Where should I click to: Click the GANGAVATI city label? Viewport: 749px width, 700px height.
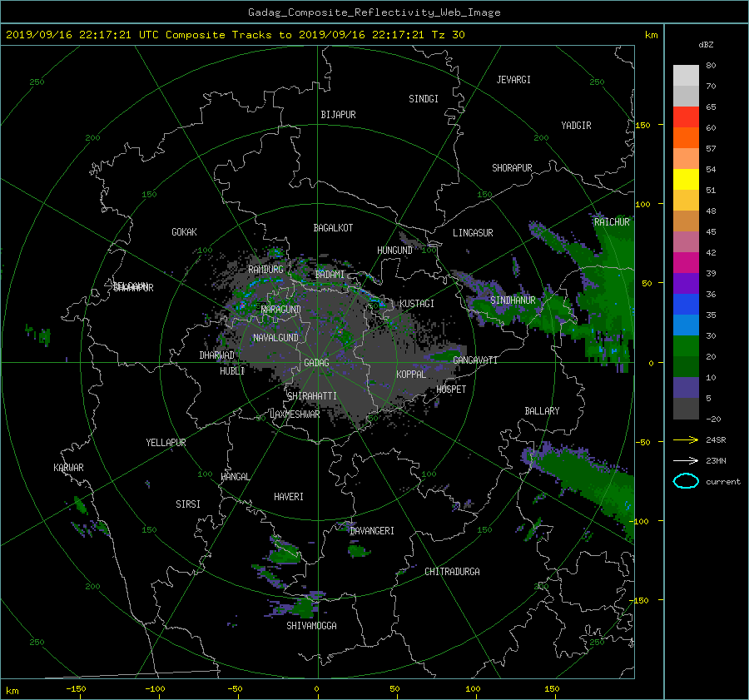[475, 360]
